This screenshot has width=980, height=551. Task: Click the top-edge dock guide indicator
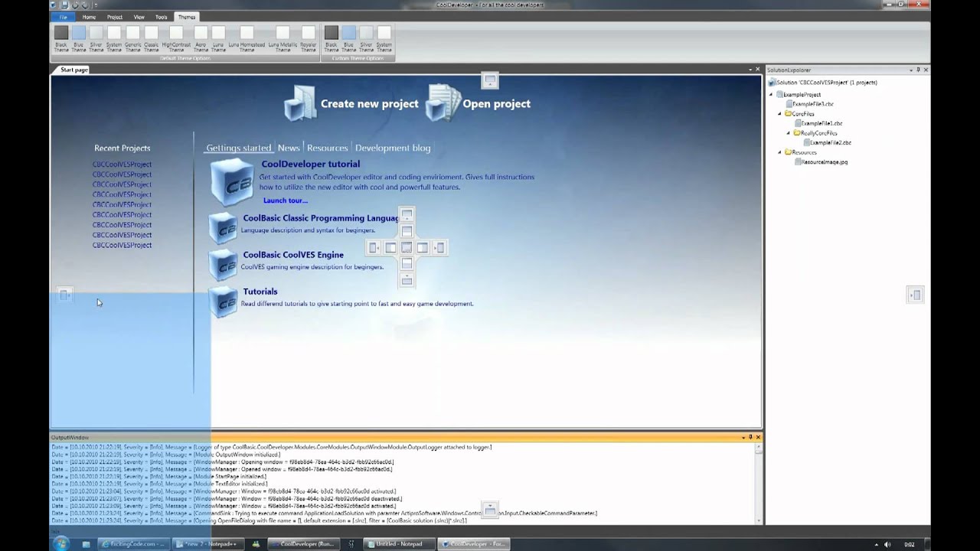(x=490, y=80)
